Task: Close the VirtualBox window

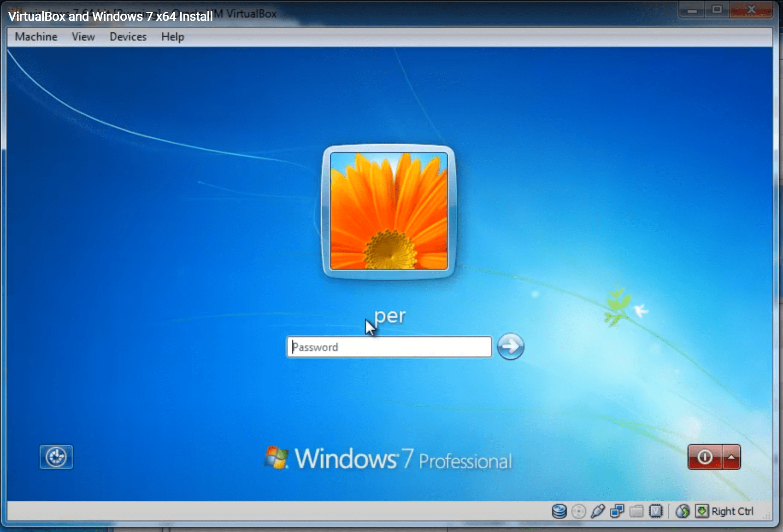Action: click(x=751, y=10)
